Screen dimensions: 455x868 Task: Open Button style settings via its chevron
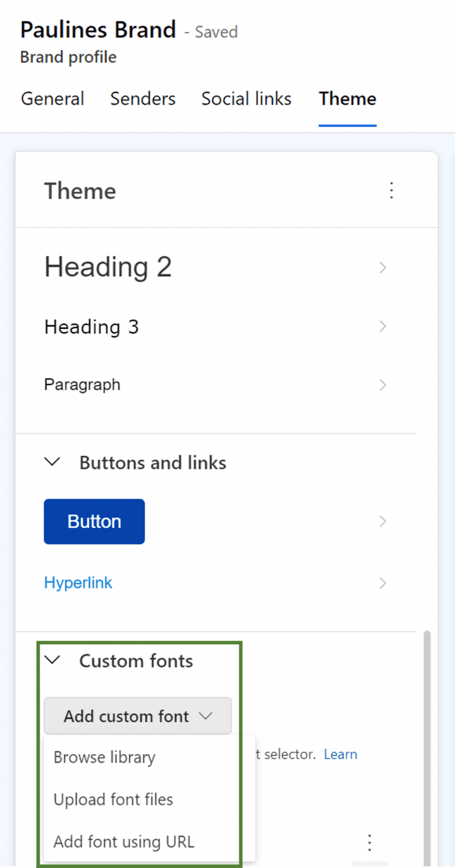point(383,521)
